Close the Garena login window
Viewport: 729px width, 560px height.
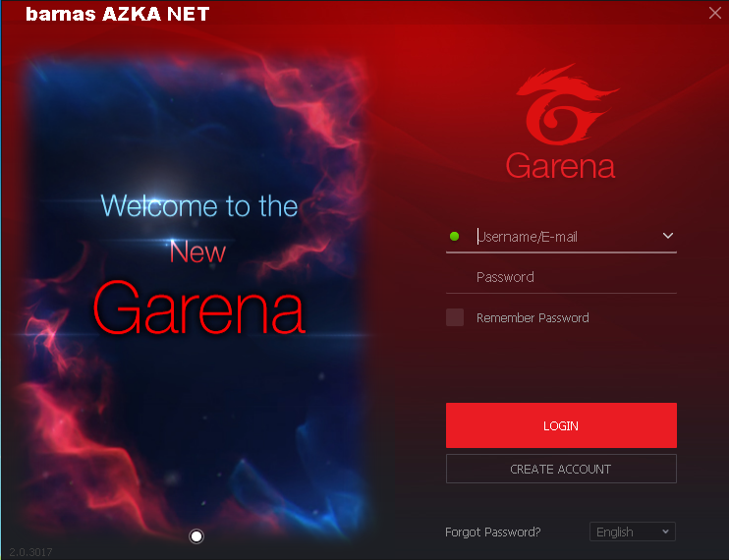(x=715, y=13)
